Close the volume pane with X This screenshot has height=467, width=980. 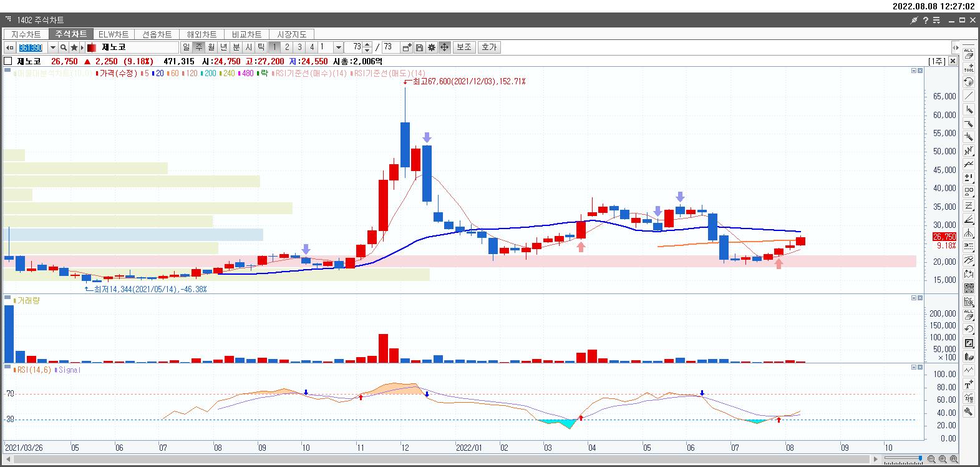tap(920, 298)
